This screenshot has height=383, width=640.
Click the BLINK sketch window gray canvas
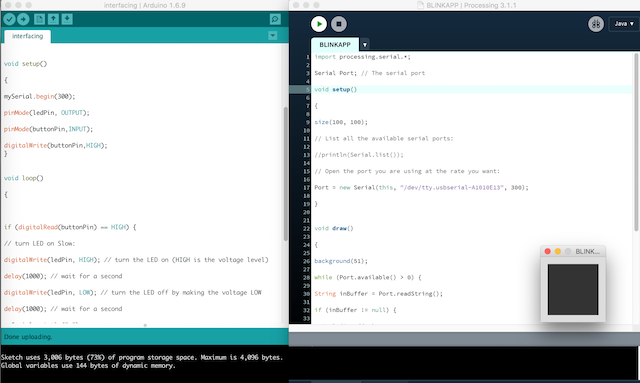(x=573, y=289)
